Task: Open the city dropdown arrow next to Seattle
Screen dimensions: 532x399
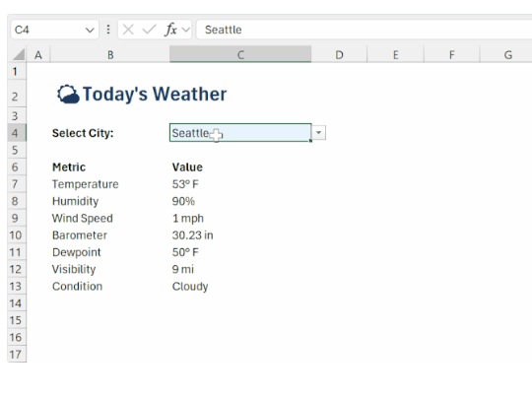Action: click(x=318, y=133)
